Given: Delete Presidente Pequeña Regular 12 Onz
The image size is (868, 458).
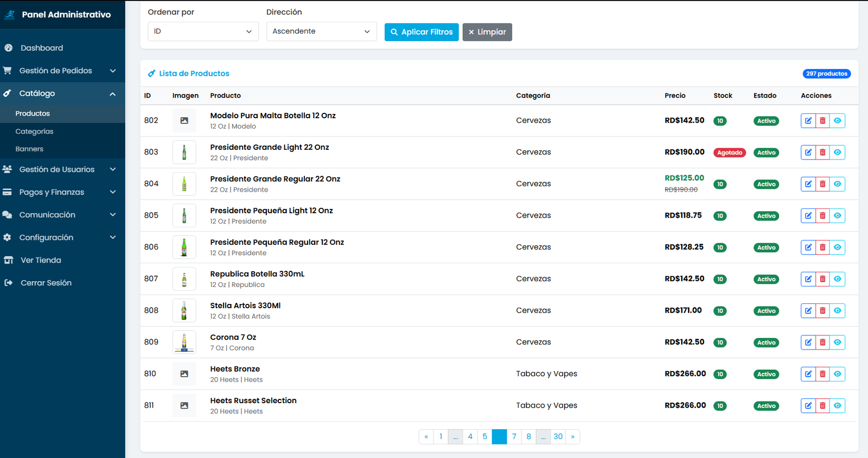Looking at the screenshot, I should coord(822,247).
